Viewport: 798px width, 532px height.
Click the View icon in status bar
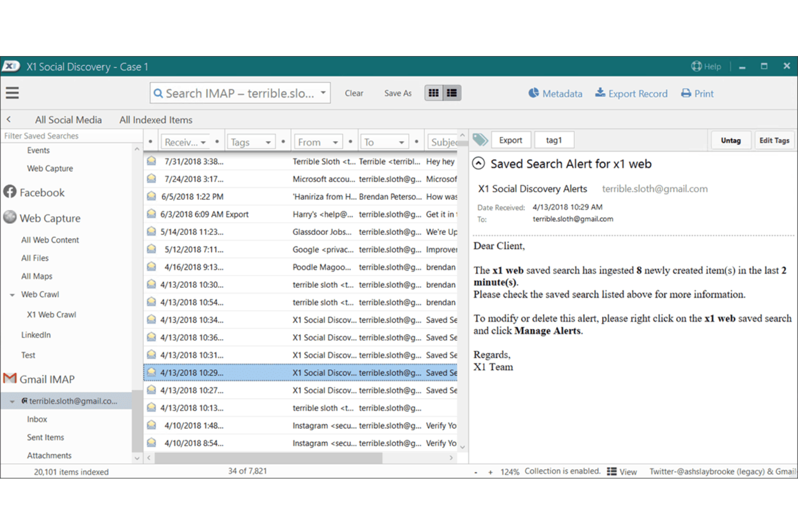click(611, 471)
